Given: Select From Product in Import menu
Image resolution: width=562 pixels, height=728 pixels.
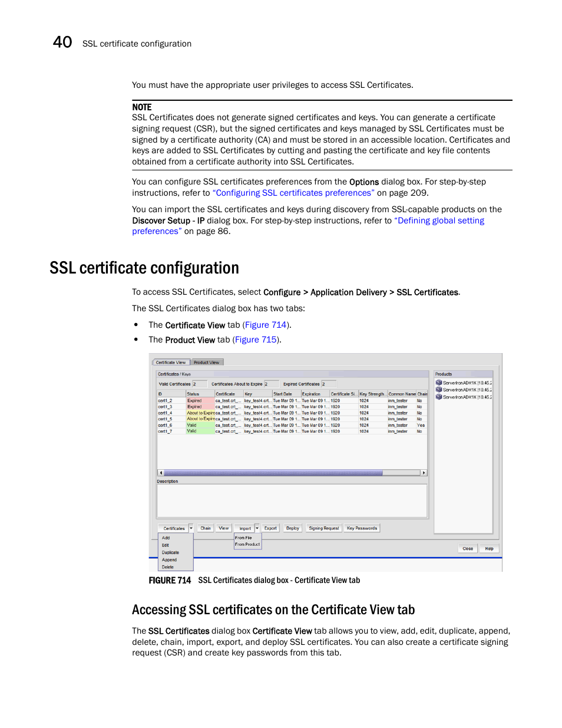Looking at the screenshot, I should [x=247, y=545].
